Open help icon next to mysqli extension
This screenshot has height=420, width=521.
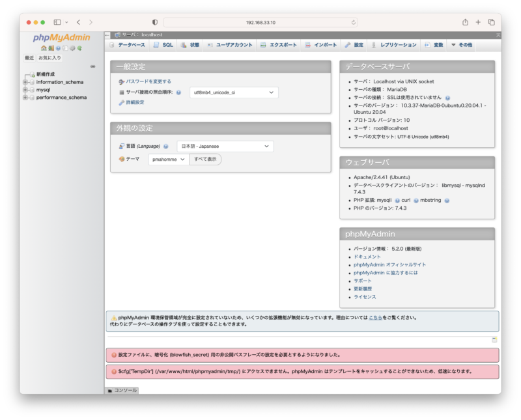397,201
